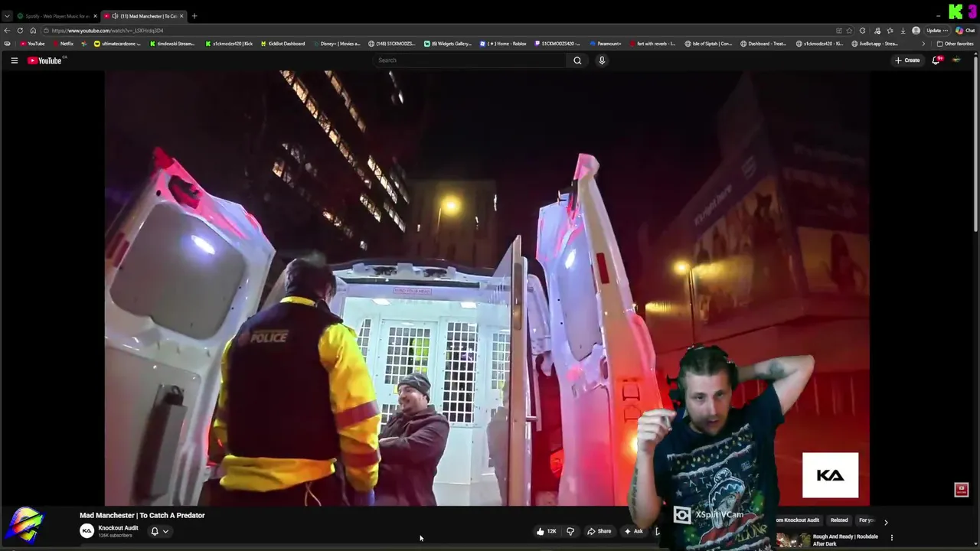Open s1ckmodzs420 Kick bookmark
Screen dimensions: 980x551
click(x=228, y=44)
